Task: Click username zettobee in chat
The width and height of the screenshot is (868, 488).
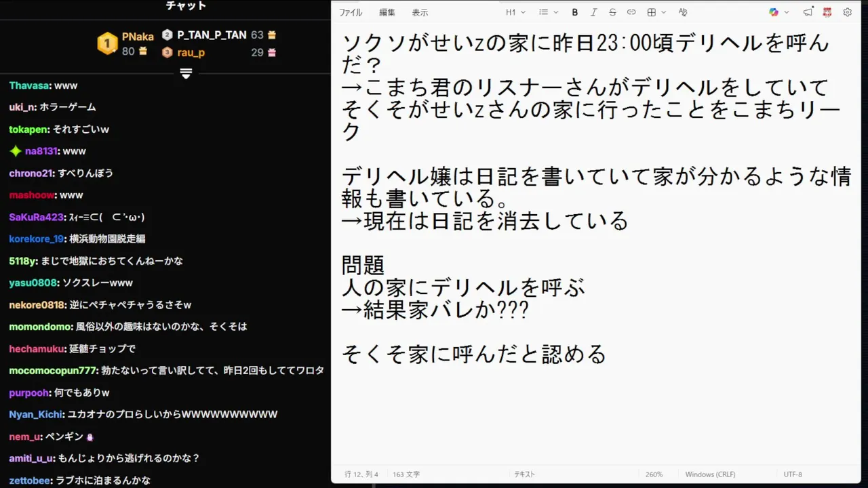Action: click(x=31, y=481)
